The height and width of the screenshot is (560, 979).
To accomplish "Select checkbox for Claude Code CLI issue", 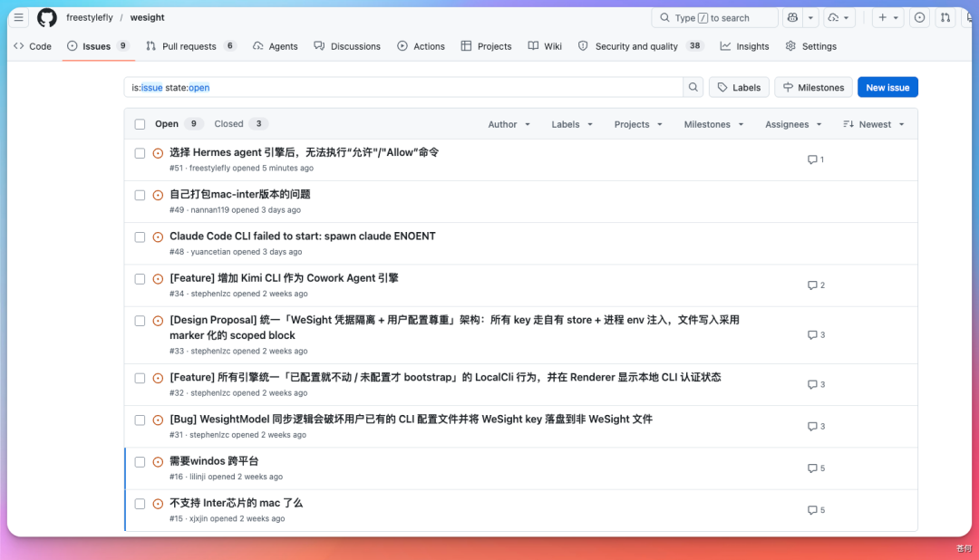I will coord(140,237).
